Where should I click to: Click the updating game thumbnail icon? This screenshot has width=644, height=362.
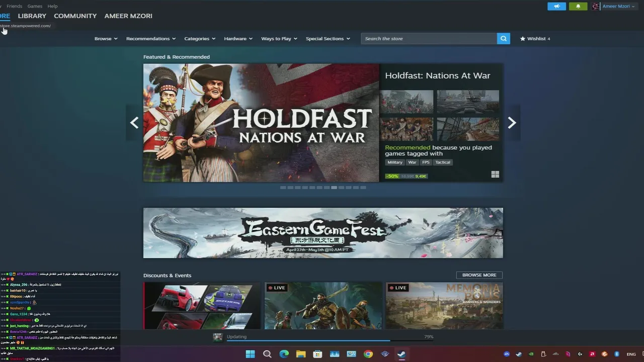click(x=218, y=337)
